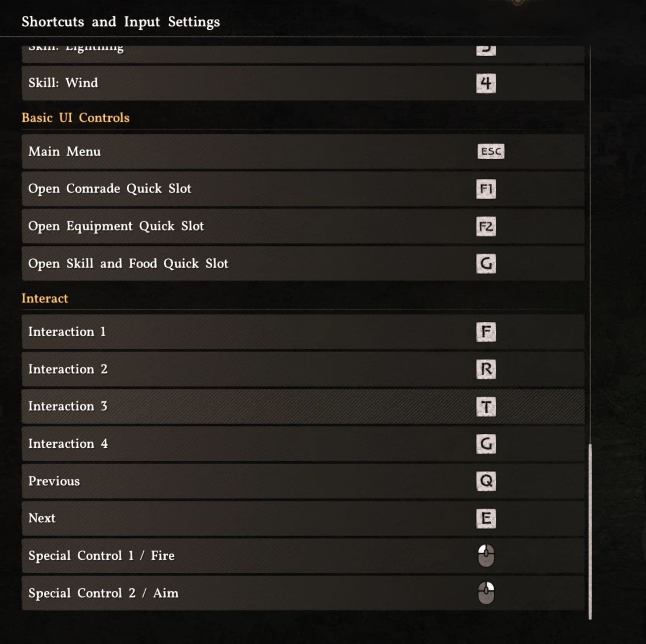
Task: Click the vertical scrollbar thumb
Action: [590, 531]
